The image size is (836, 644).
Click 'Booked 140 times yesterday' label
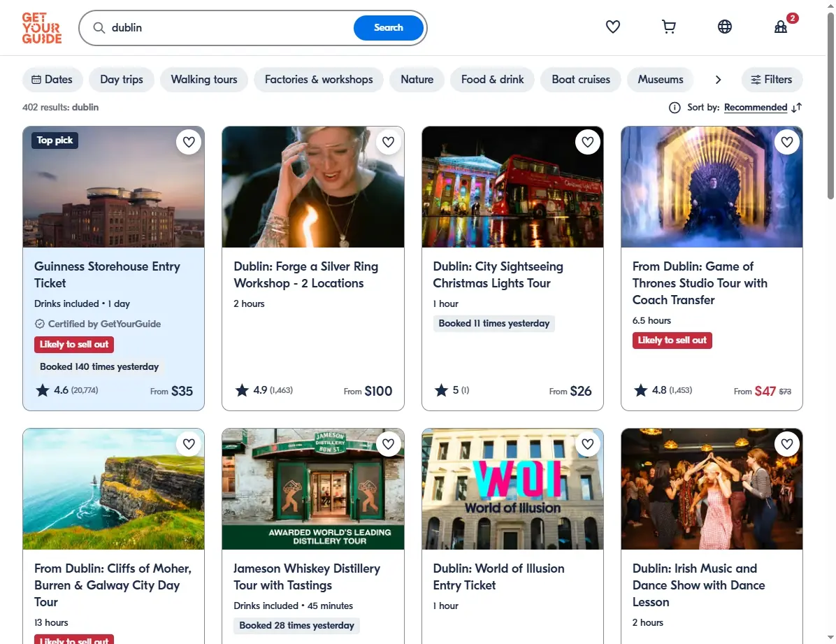pos(99,366)
